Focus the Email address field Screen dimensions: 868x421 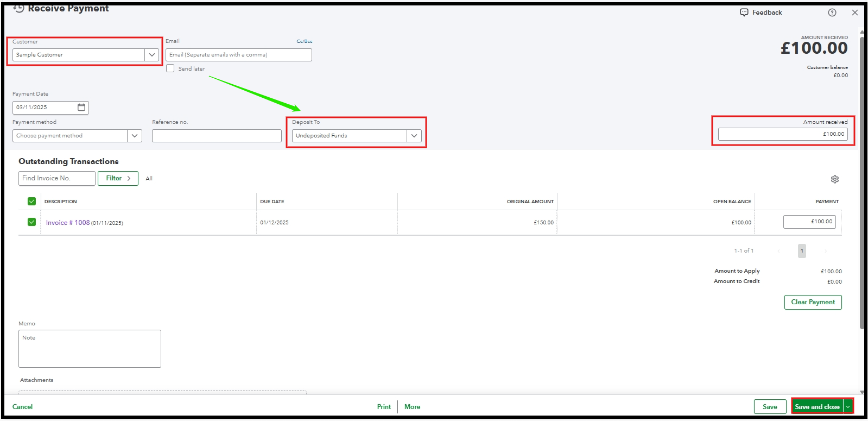coord(239,55)
